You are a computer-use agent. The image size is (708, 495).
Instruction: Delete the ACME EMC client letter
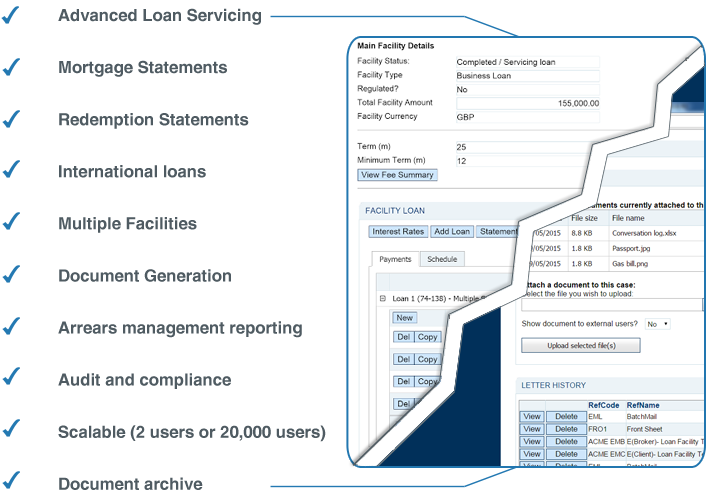coord(566,454)
